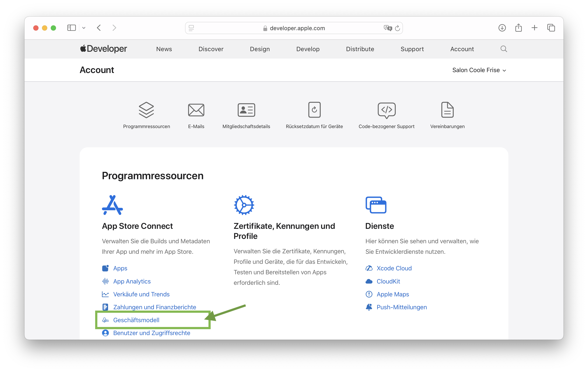Open the App Store Connect heading
The height and width of the screenshot is (372, 588).
[137, 226]
